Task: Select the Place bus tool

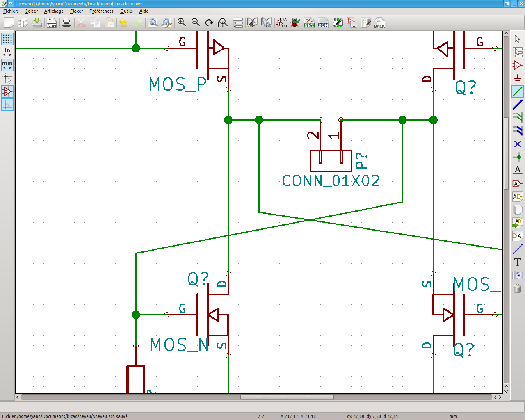Action: coord(517,105)
